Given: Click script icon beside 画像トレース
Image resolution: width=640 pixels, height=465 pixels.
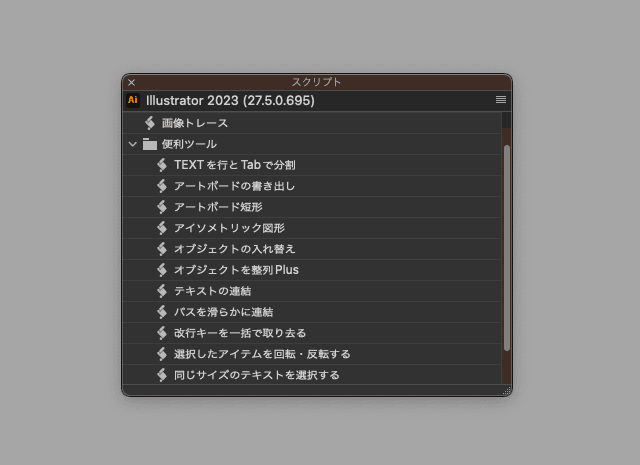Looking at the screenshot, I should (x=150, y=123).
